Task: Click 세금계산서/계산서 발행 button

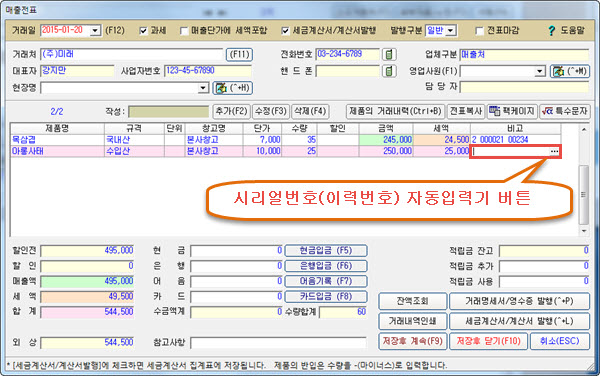Action: 519,321
